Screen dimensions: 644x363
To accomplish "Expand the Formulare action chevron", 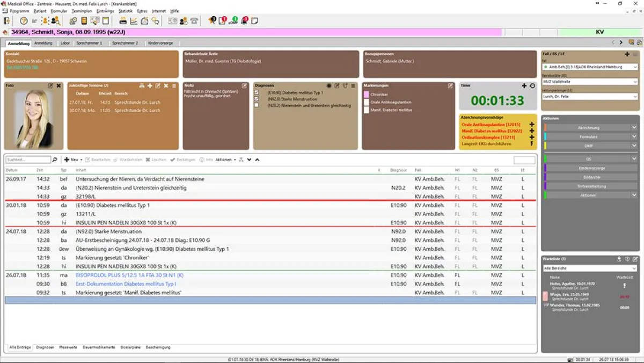I will pos(634,137).
